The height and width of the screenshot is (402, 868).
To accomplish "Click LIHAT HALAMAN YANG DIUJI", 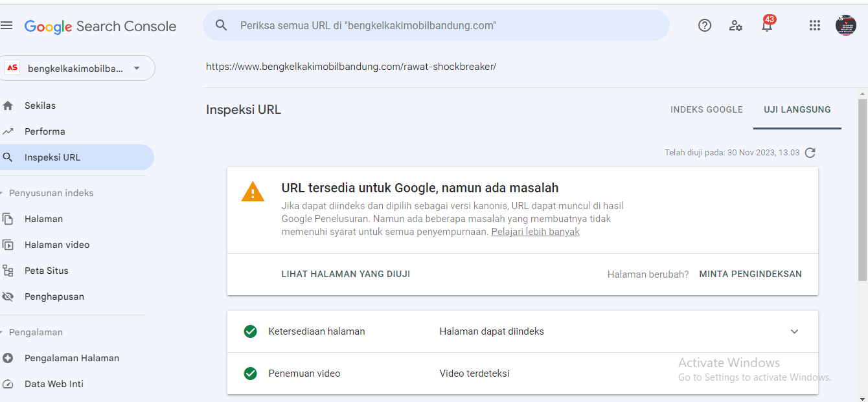I will [346, 274].
